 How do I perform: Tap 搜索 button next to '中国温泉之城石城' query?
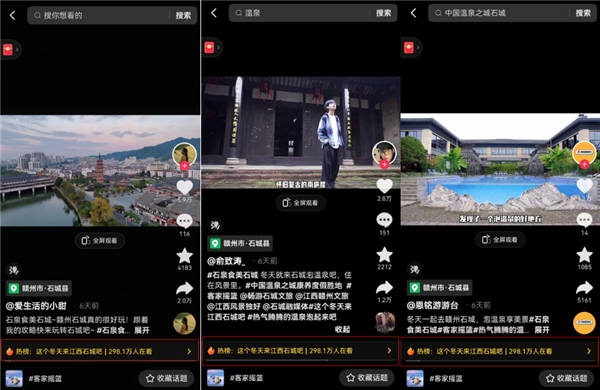[583, 13]
